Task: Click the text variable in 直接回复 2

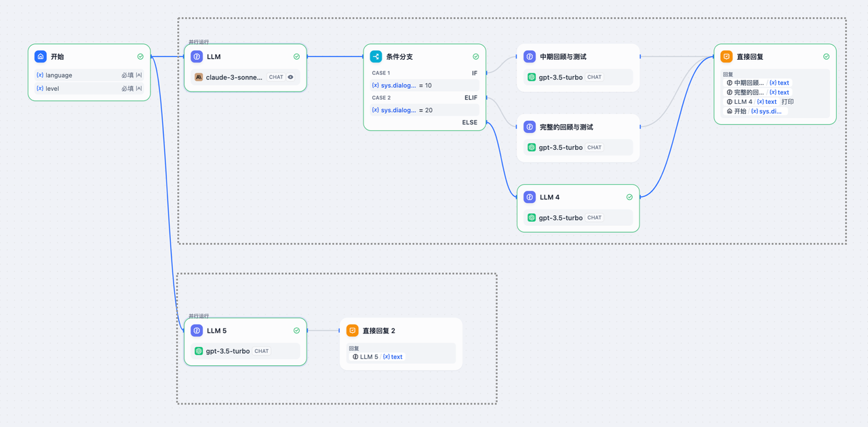Action: (393, 357)
